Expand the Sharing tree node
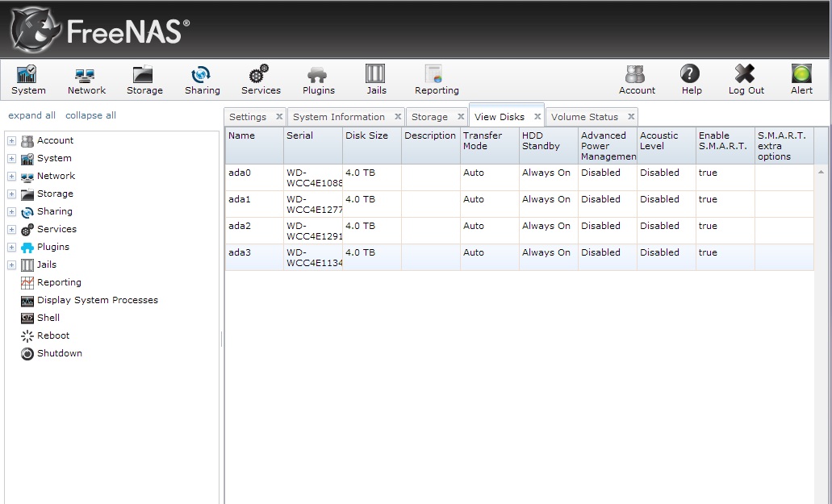832x504 pixels. click(x=11, y=212)
